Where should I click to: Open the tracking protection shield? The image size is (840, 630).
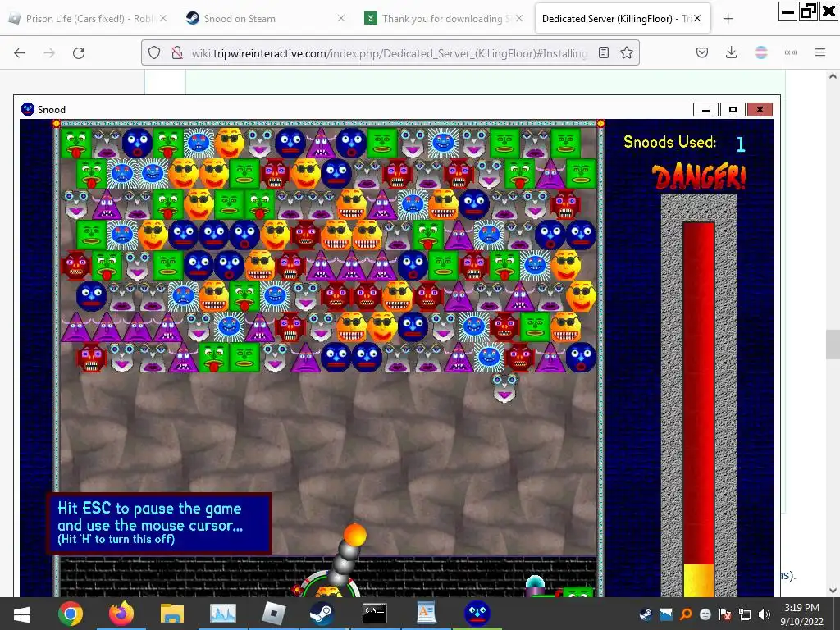pyautogui.click(x=154, y=53)
